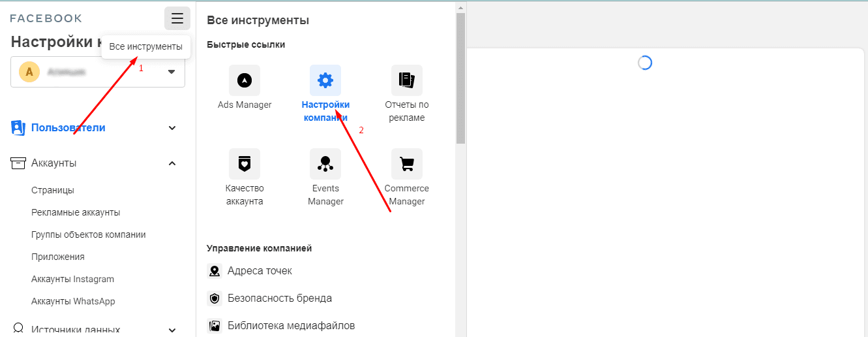Click the Безопасность бренда shield icon
This screenshot has width=868, height=337.
[215, 298]
